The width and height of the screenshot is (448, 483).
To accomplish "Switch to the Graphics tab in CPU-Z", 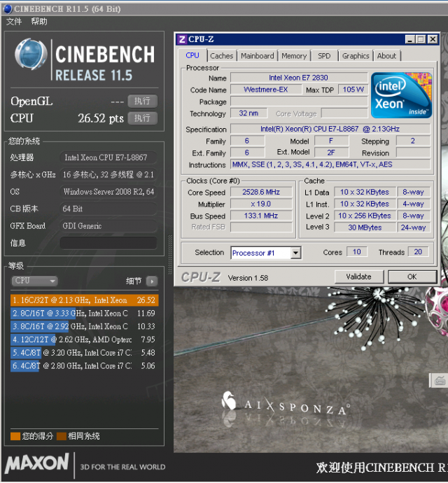I will (x=356, y=56).
